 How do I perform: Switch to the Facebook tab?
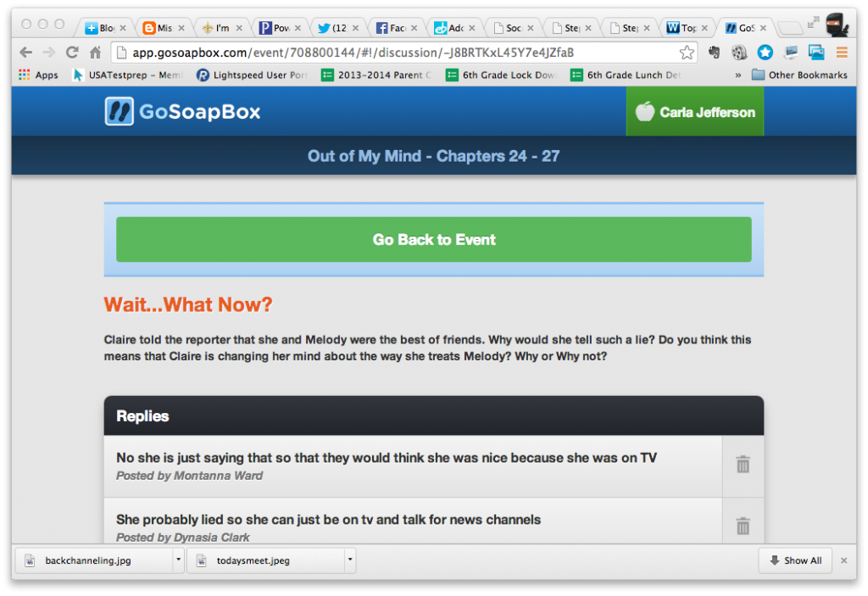(x=395, y=28)
